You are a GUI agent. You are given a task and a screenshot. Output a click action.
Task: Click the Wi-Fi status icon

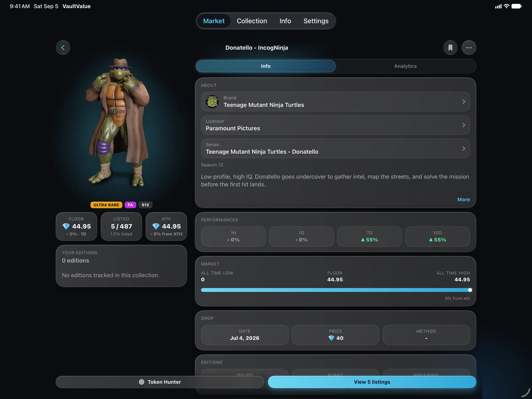506,6
